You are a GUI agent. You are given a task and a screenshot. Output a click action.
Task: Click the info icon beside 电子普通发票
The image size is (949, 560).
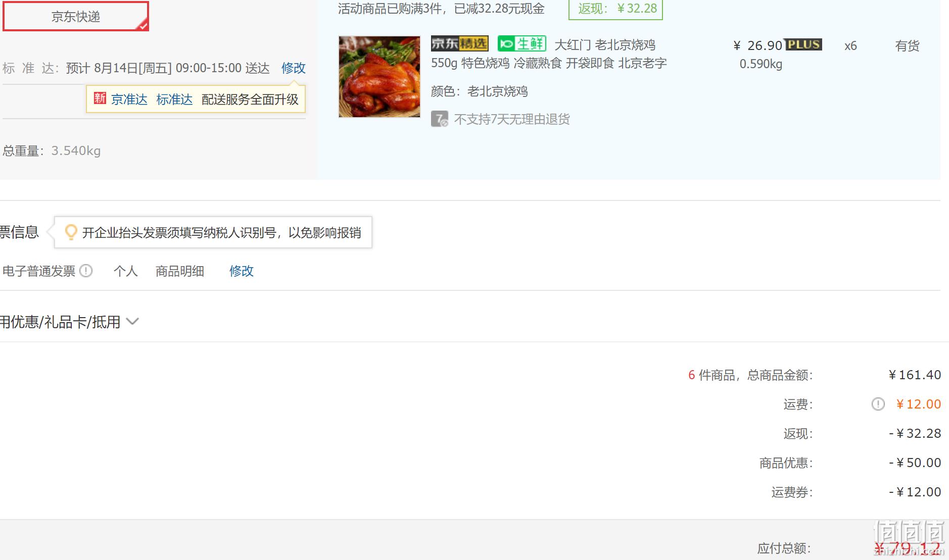pos(86,271)
